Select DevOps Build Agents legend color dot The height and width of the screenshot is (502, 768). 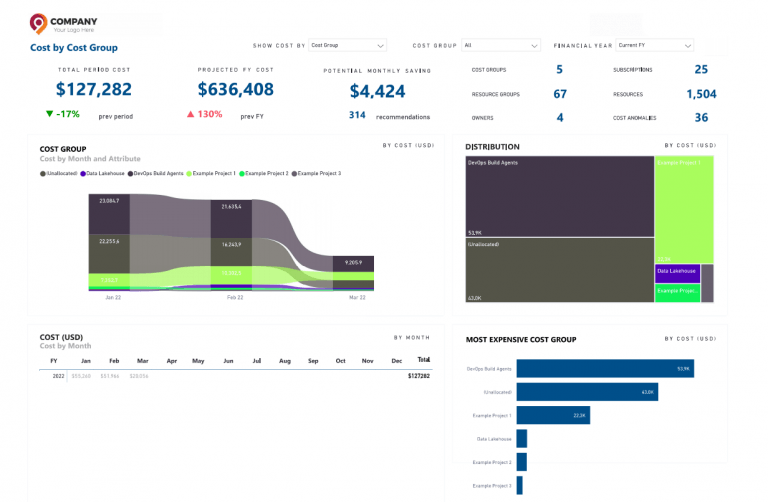(x=130, y=173)
